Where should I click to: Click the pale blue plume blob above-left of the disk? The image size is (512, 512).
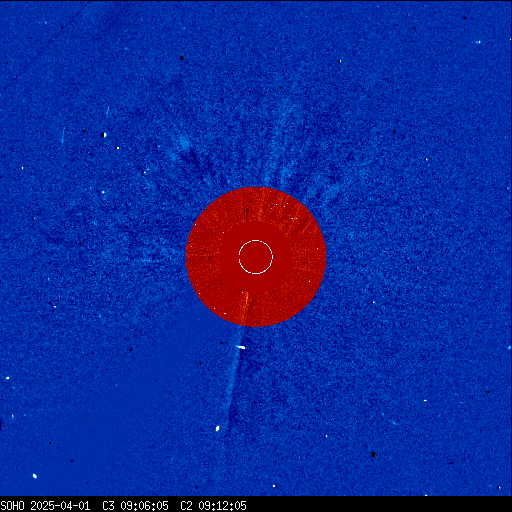click(184, 142)
